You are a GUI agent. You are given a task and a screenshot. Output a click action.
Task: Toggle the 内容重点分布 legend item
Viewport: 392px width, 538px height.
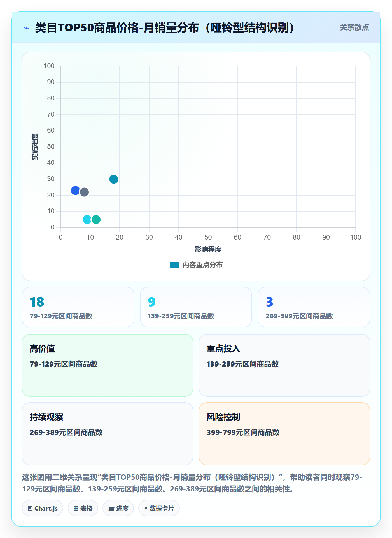click(196, 265)
